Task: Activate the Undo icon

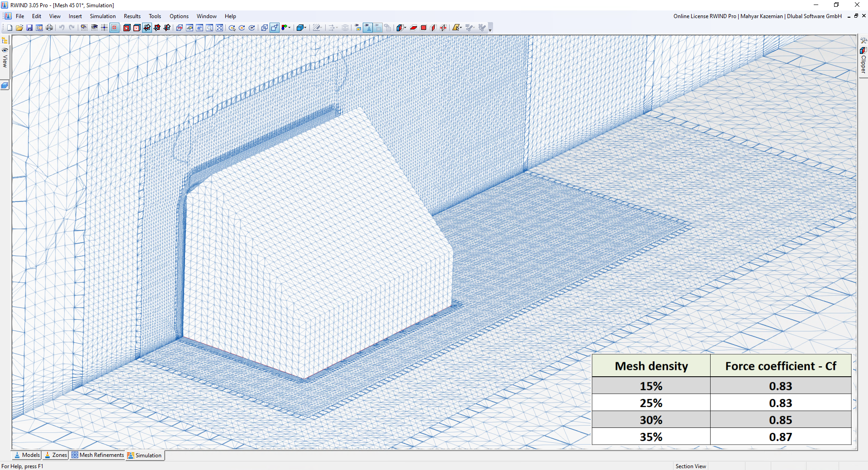Action: point(62,28)
